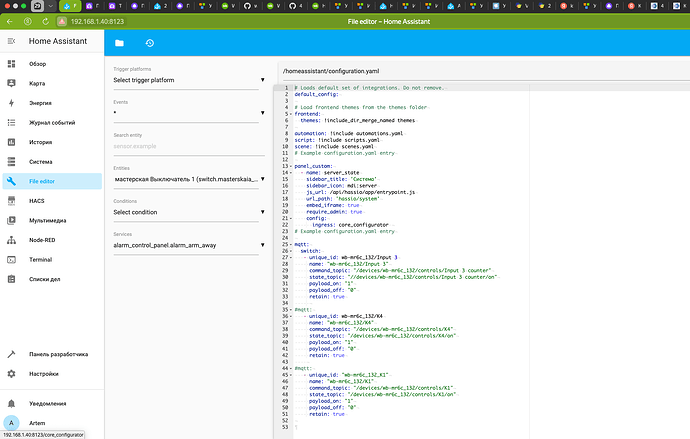Click the /homeassistant/configuration.yaml file path
The height and width of the screenshot is (439, 690).
click(x=331, y=71)
